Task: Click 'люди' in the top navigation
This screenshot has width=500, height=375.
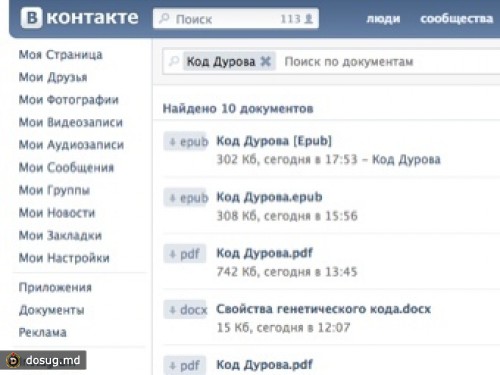Action: pos(383,19)
